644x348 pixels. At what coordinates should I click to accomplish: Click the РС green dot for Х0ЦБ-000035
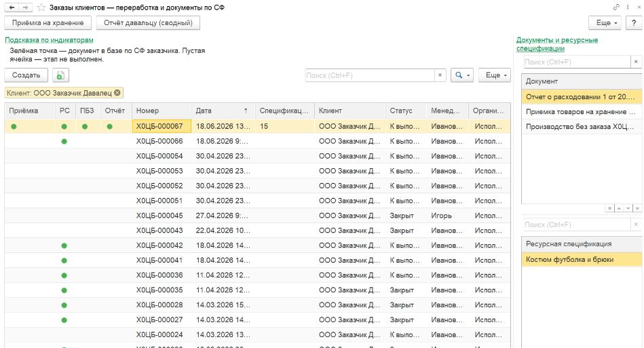point(64,290)
